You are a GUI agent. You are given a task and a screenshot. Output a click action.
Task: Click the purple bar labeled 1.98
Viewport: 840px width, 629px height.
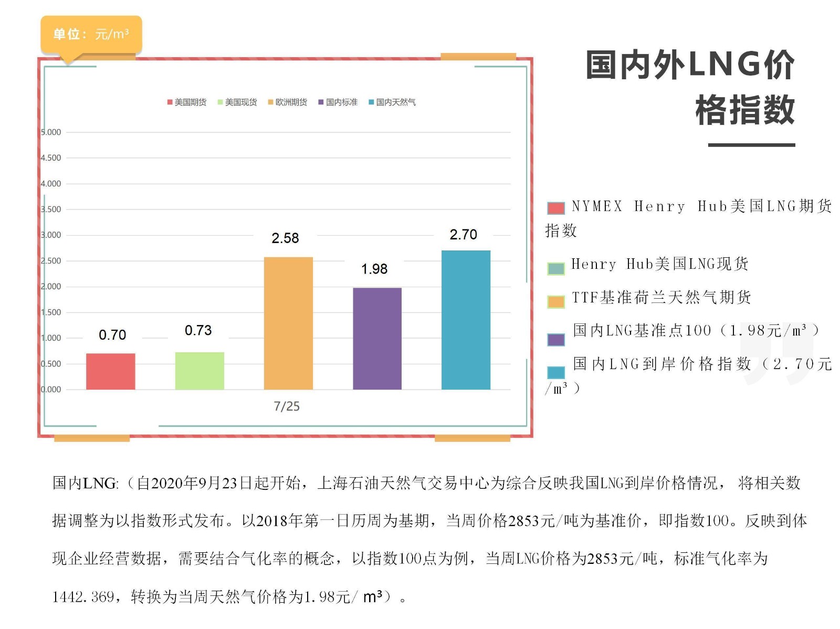tap(377, 339)
